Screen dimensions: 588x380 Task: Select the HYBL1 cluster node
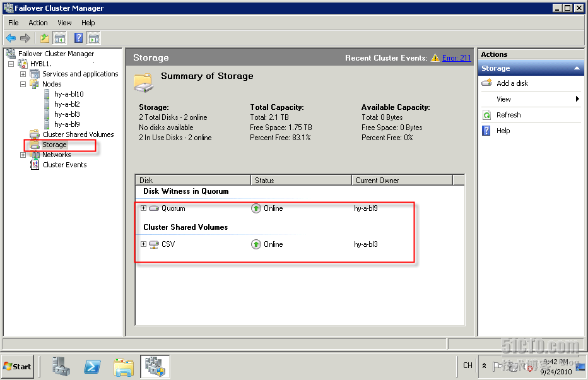click(40, 64)
